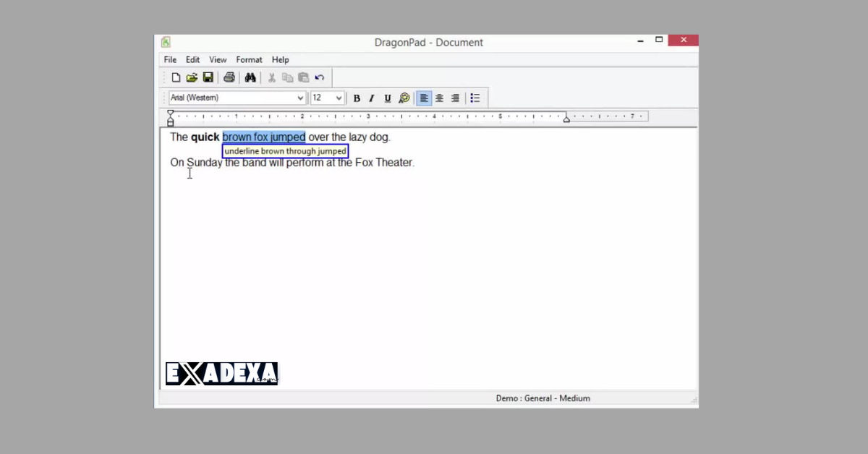The image size is (868, 454).
Task: Select the highlighted text brown fox jumped
Action: click(263, 137)
